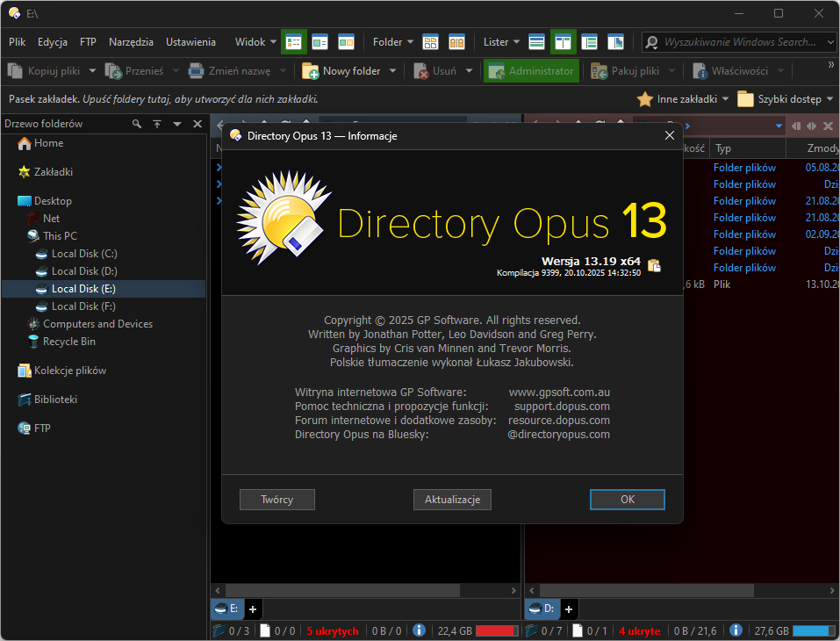This screenshot has height=641, width=840.
Task: Add new tab beside E: tab
Action: tap(253, 609)
